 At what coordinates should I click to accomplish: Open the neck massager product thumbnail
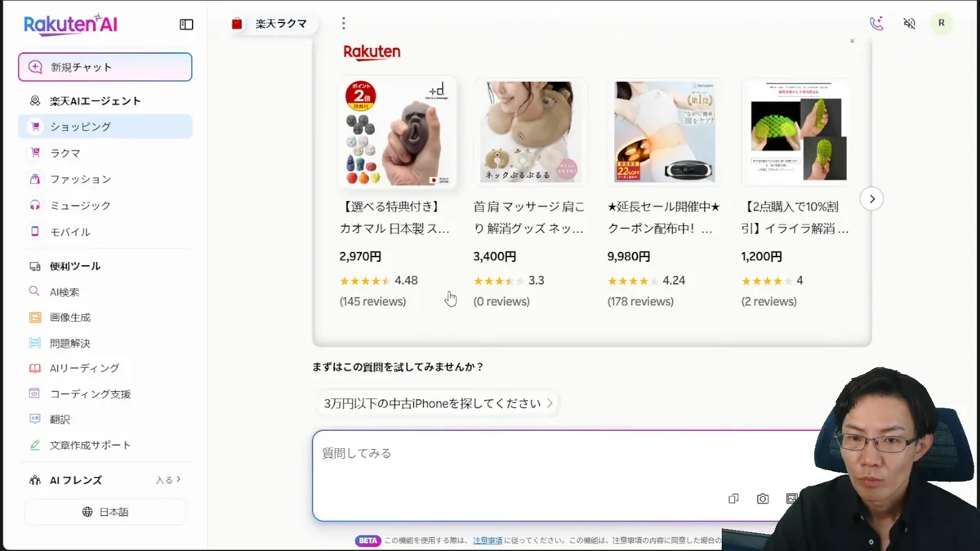click(531, 133)
